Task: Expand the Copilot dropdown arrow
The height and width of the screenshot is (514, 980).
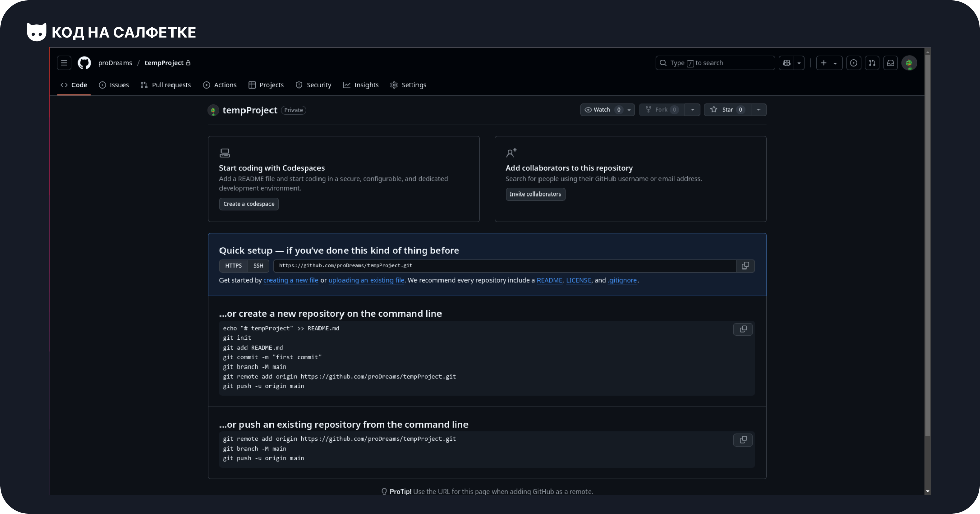Action: click(799, 63)
